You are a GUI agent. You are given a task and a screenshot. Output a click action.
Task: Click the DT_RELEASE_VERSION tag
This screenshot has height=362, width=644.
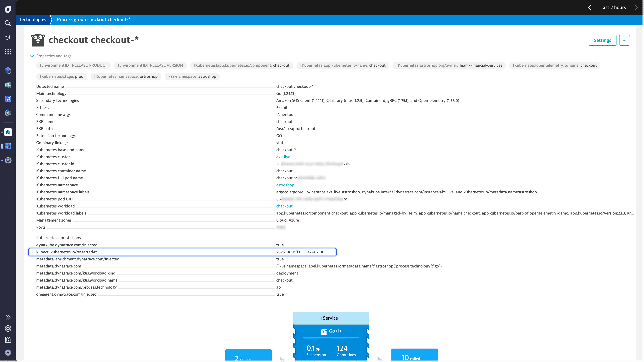[x=150, y=66]
